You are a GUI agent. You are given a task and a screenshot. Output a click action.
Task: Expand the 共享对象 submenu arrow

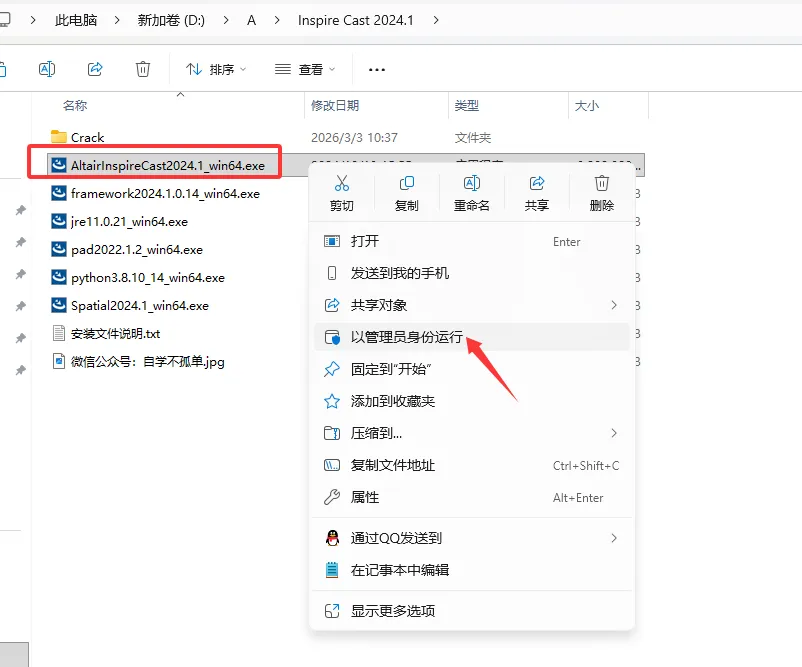pyautogui.click(x=614, y=305)
